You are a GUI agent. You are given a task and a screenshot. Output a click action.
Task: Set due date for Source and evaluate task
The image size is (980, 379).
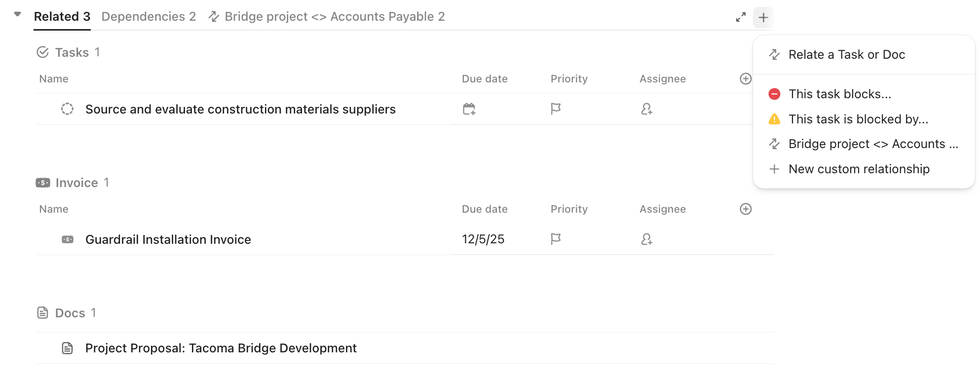[469, 109]
